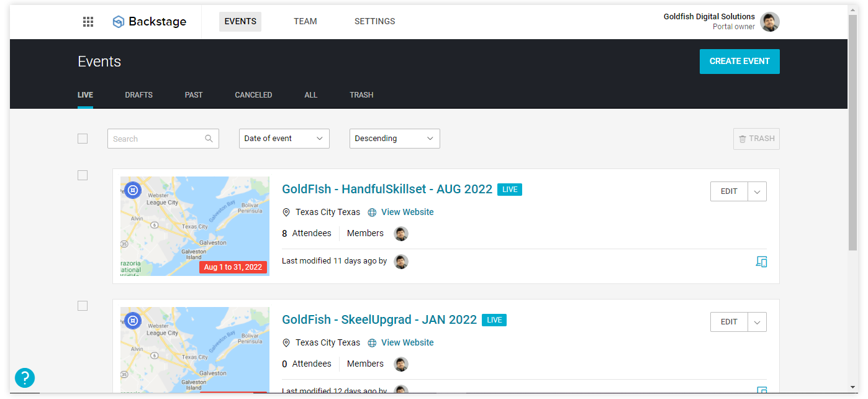Image resolution: width=868 pixels, height=399 pixels.
Task: Switch to the PAST tab
Action: tap(194, 95)
